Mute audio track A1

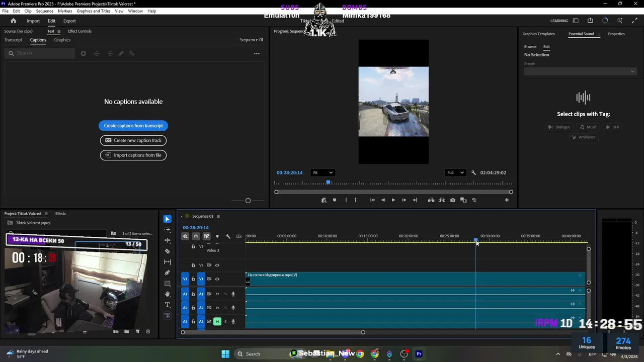217,294
